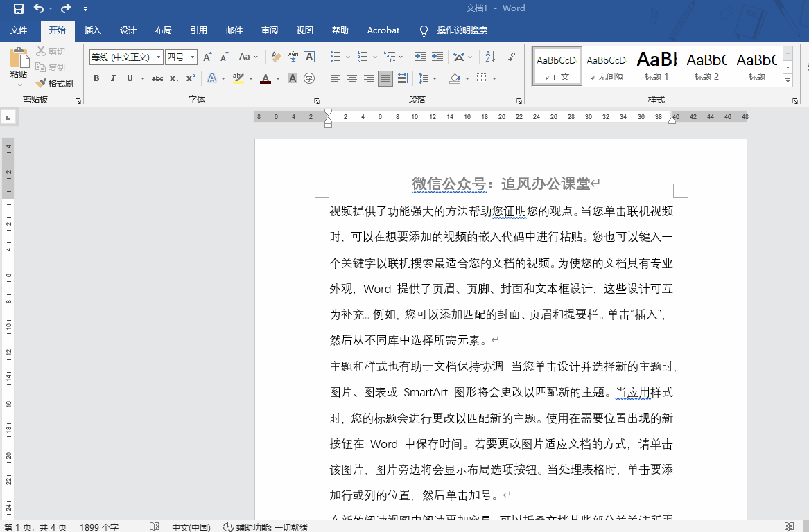Apply the 标题 1 style

[x=656, y=66]
